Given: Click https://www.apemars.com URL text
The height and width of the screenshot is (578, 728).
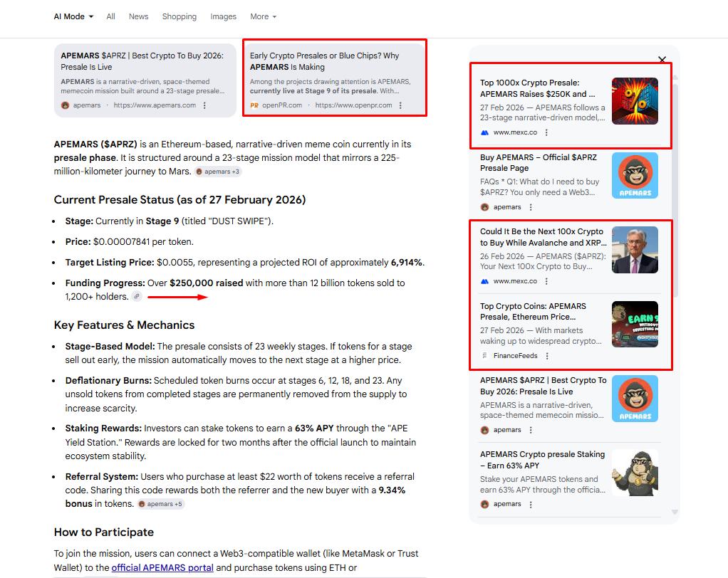Looking at the screenshot, I should [x=155, y=105].
